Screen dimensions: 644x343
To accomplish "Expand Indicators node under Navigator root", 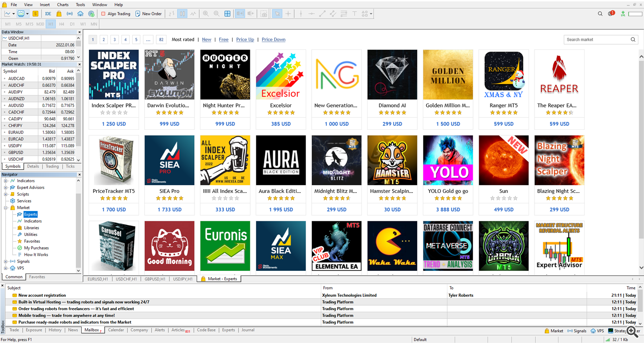I will 6,181.
